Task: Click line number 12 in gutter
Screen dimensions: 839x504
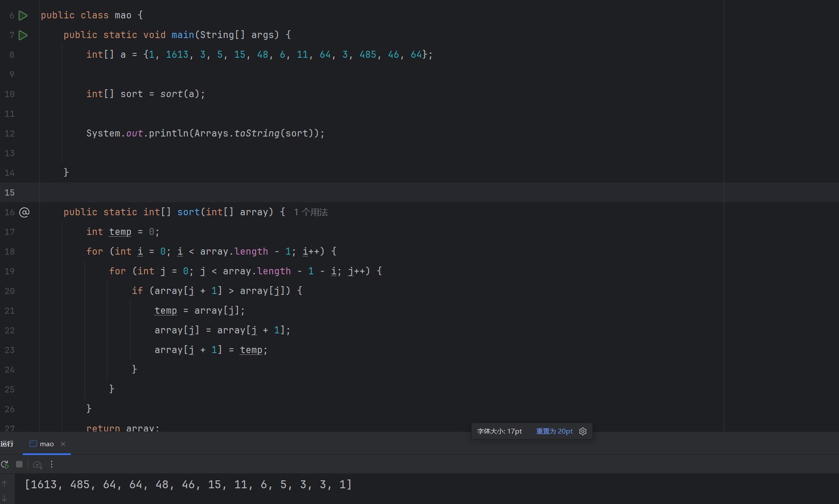Action: 10,133
